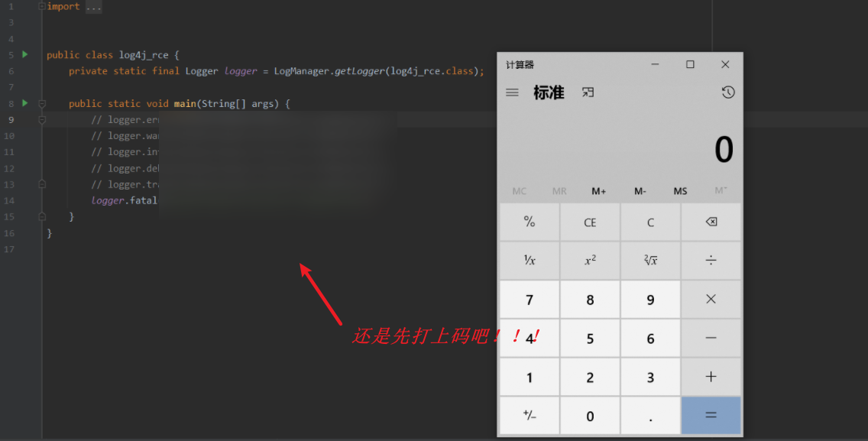This screenshot has width=868, height=441.
Task: Click the line number 17 in gutter
Action: pyautogui.click(x=9, y=249)
